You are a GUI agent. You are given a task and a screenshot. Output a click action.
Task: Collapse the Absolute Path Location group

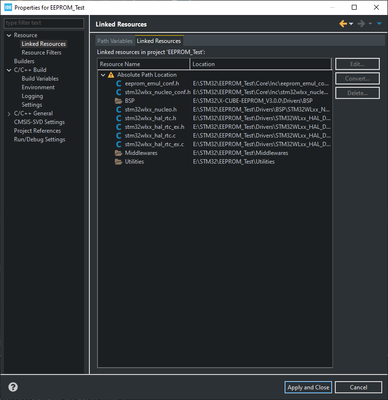point(103,75)
